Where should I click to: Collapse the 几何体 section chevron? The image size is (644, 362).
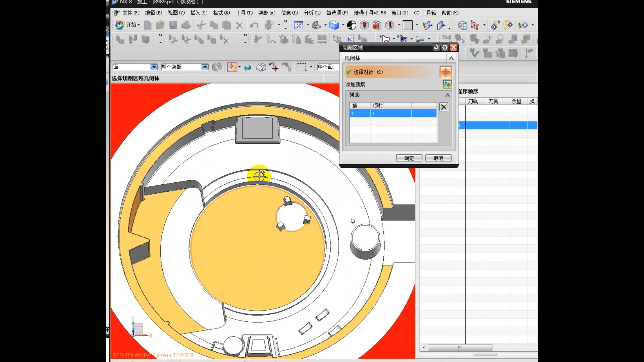[451, 58]
